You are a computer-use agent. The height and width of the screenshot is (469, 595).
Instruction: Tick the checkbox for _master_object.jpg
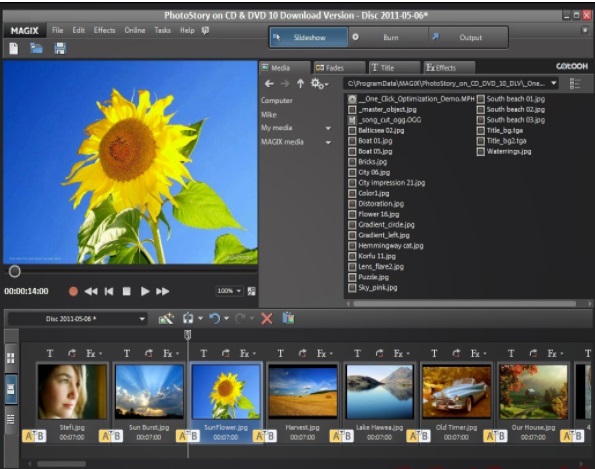tap(352, 110)
